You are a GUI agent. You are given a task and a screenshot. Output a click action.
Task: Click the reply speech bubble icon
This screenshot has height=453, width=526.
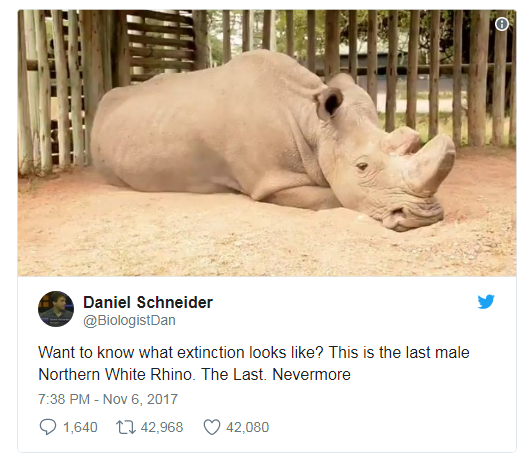48,427
